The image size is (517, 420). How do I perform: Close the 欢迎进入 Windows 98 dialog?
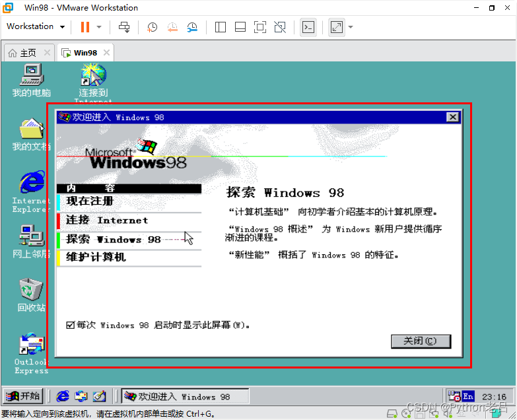(x=453, y=117)
